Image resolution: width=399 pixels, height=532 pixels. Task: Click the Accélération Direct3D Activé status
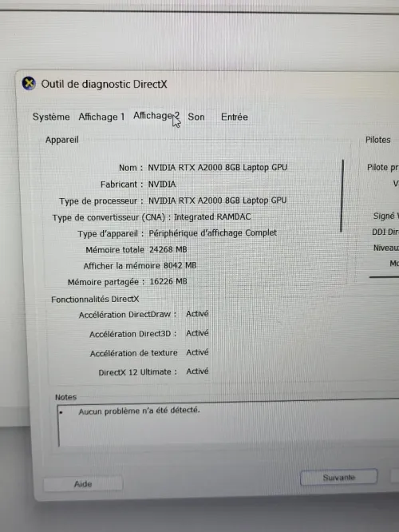point(197,333)
